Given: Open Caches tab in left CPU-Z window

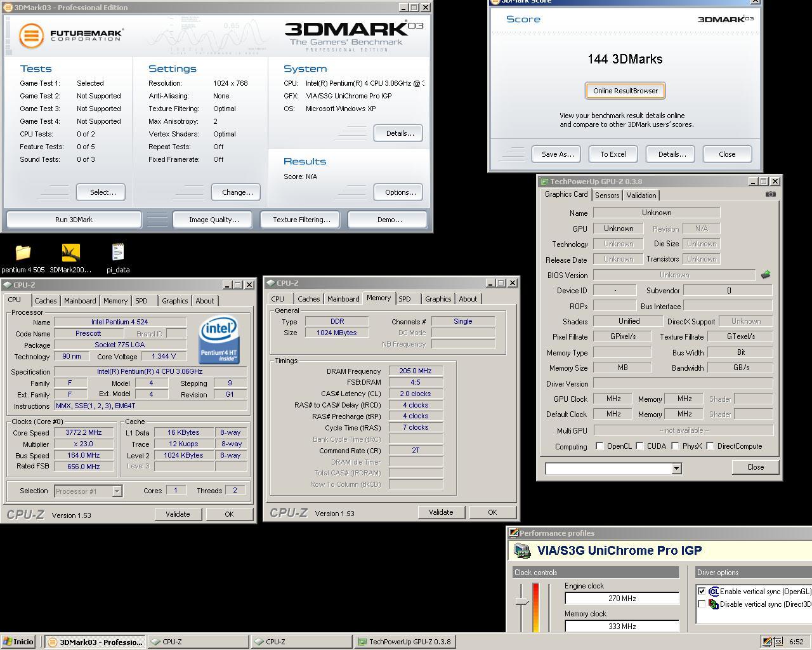Looking at the screenshot, I should (46, 301).
